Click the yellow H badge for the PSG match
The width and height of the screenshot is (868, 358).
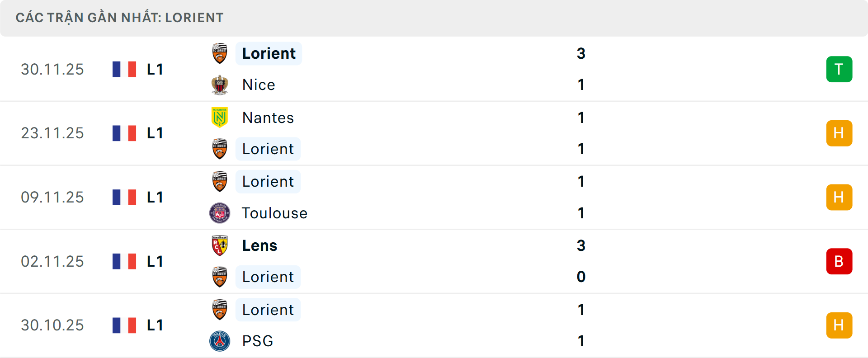840,325
